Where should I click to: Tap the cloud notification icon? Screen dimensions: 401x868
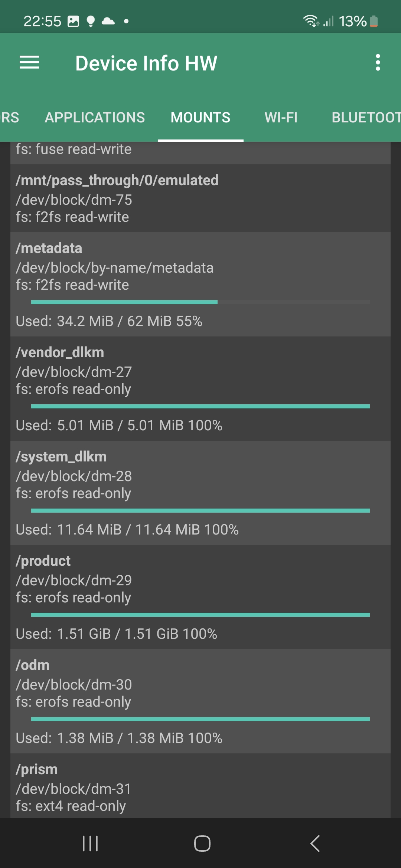pyautogui.click(x=108, y=21)
